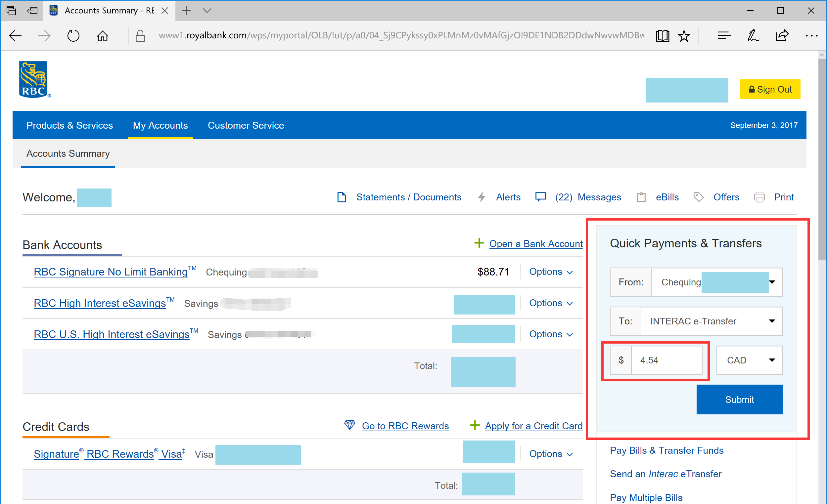Open Statements / Documents link

click(409, 197)
